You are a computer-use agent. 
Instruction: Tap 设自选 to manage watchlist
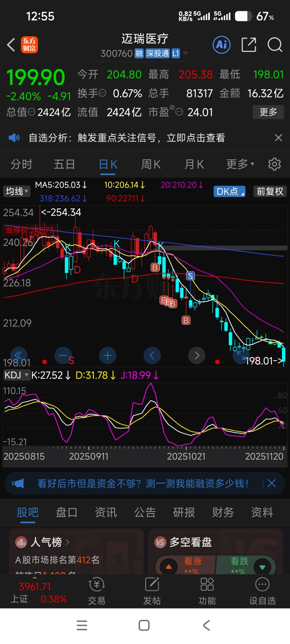pos(262,591)
